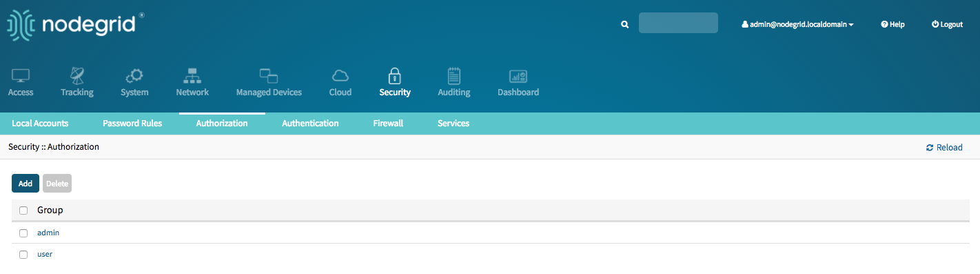The image size is (980, 274).
Task: Toggle the select-all Group header checkbox
Action: click(x=23, y=211)
